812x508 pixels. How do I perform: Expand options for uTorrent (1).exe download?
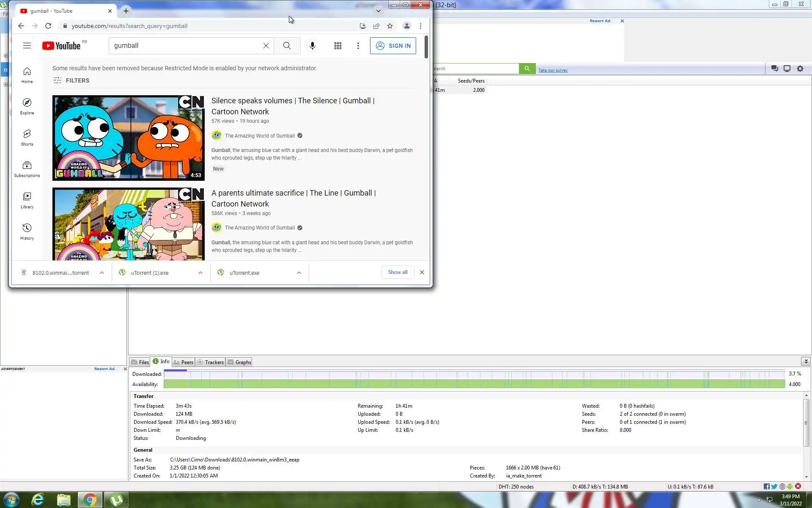click(x=200, y=273)
